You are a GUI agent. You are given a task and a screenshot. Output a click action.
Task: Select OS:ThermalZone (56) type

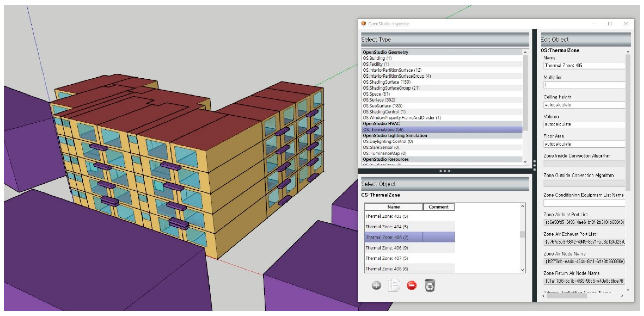tap(383, 129)
